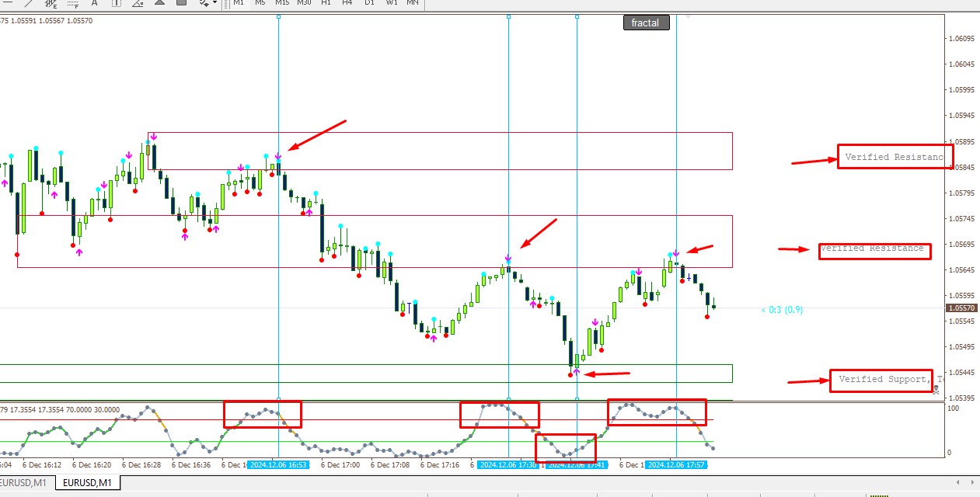Screen dimensions: 980x497
Task: Click the 1.05845 price scale label
Action: click(x=962, y=167)
